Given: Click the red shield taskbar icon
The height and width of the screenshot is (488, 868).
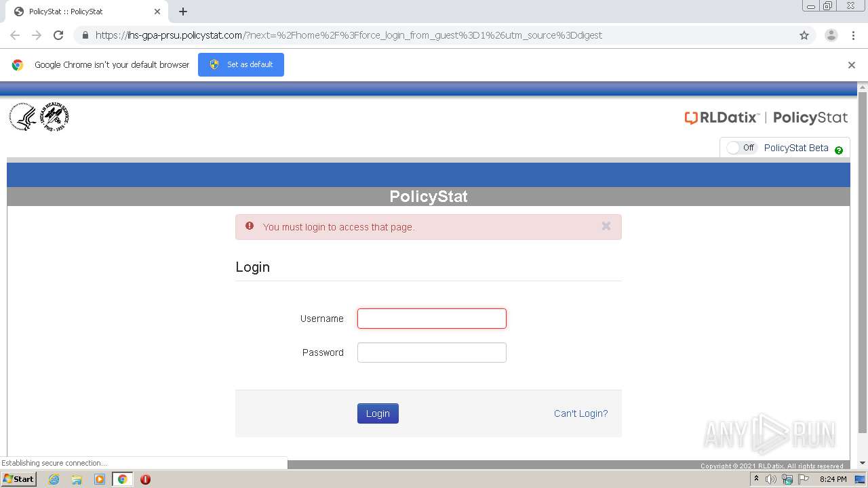Looking at the screenshot, I should click(x=145, y=479).
